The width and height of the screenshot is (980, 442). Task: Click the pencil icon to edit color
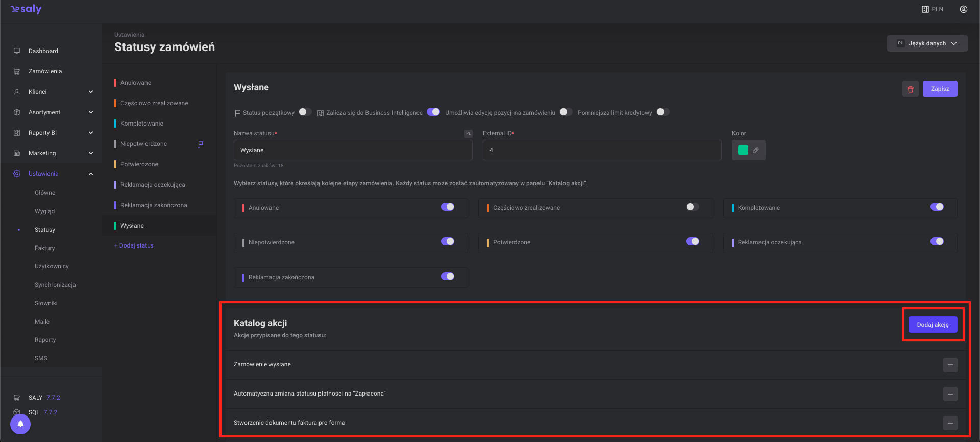click(756, 150)
